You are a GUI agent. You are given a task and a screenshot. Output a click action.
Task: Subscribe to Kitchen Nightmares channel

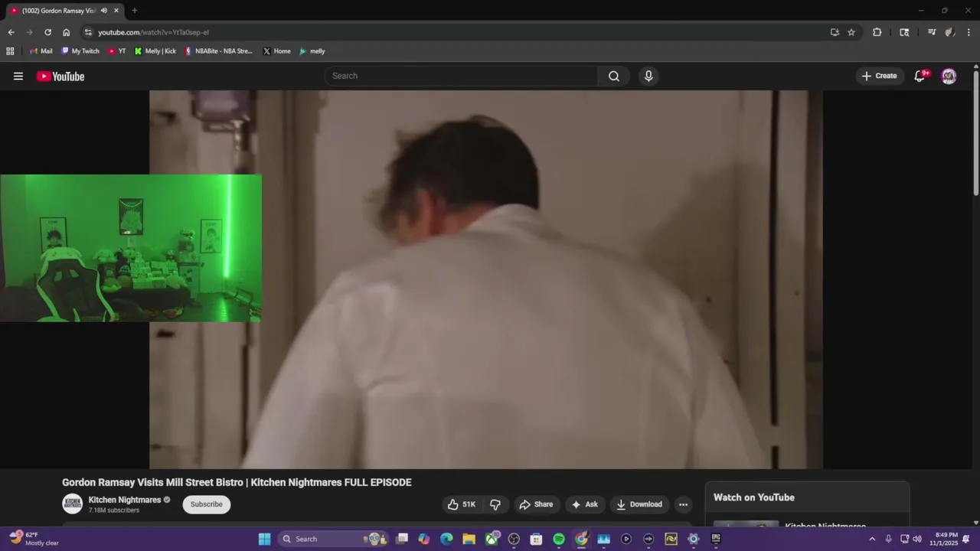(x=206, y=504)
